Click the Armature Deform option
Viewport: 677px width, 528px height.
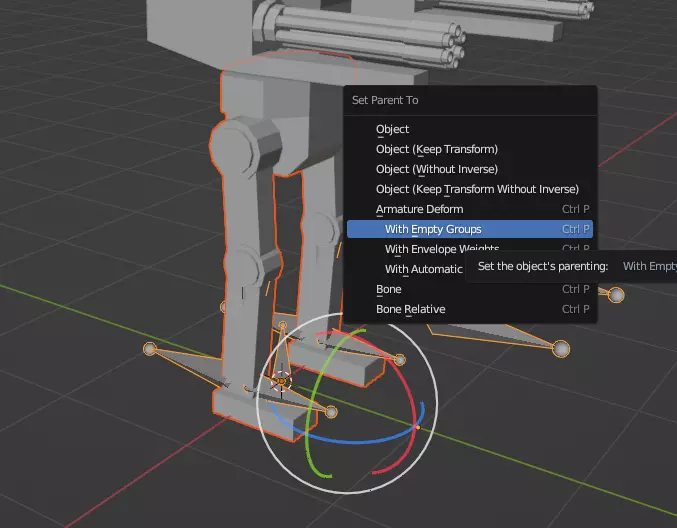pyautogui.click(x=419, y=209)
